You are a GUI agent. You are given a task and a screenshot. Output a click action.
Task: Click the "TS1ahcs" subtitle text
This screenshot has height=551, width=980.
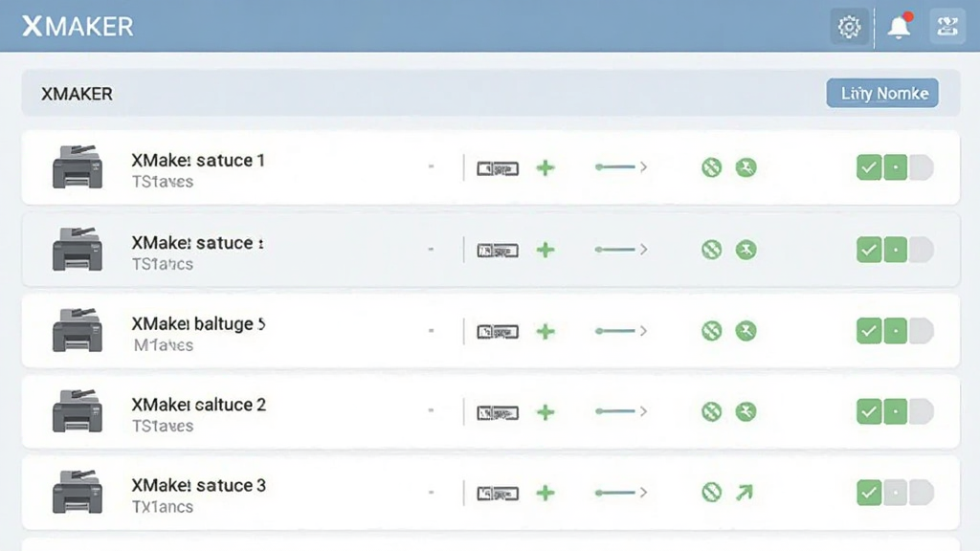163,264
